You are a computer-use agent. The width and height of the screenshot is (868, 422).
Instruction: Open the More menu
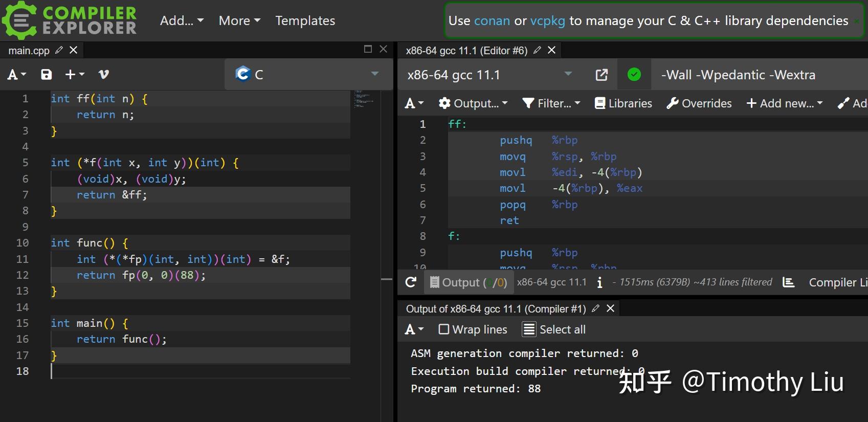[239, 21]
